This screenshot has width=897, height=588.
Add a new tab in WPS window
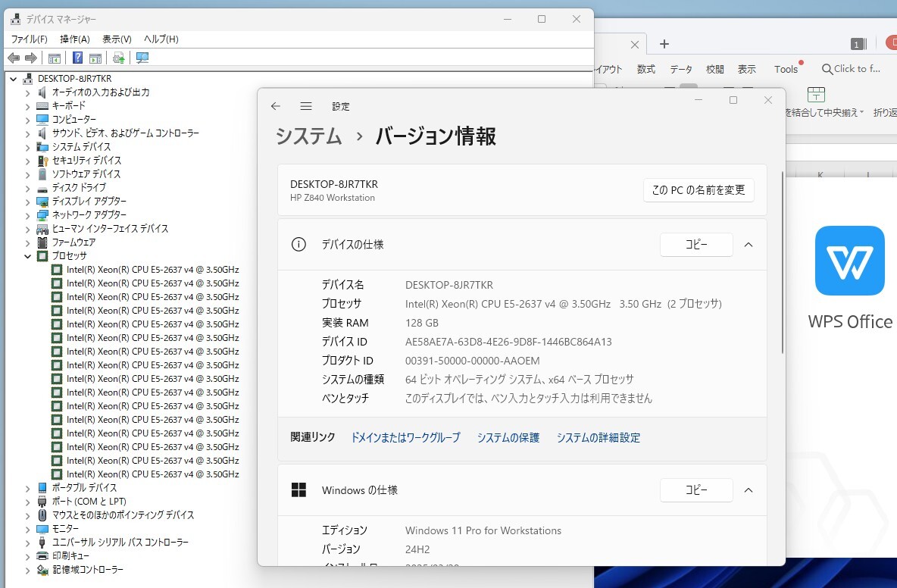(664, 44)
